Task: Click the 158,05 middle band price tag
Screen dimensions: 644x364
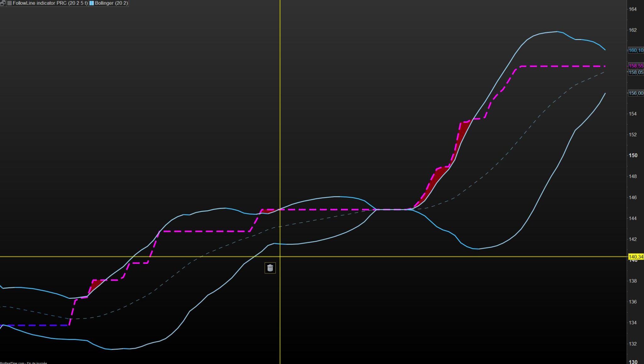Action: click(x=636, y=72)
